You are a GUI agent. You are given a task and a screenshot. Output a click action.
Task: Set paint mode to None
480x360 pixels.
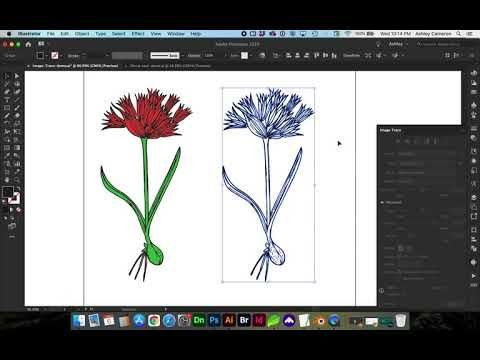(19, 210)
